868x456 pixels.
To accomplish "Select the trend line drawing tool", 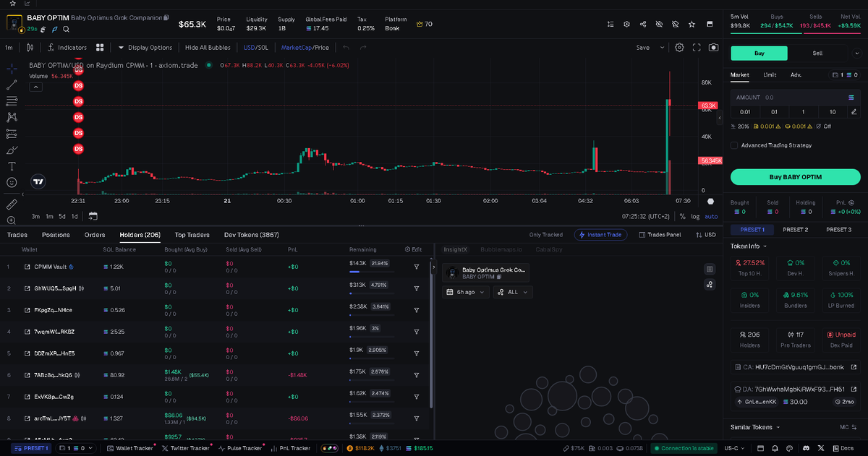I will [x=12, y=85].
